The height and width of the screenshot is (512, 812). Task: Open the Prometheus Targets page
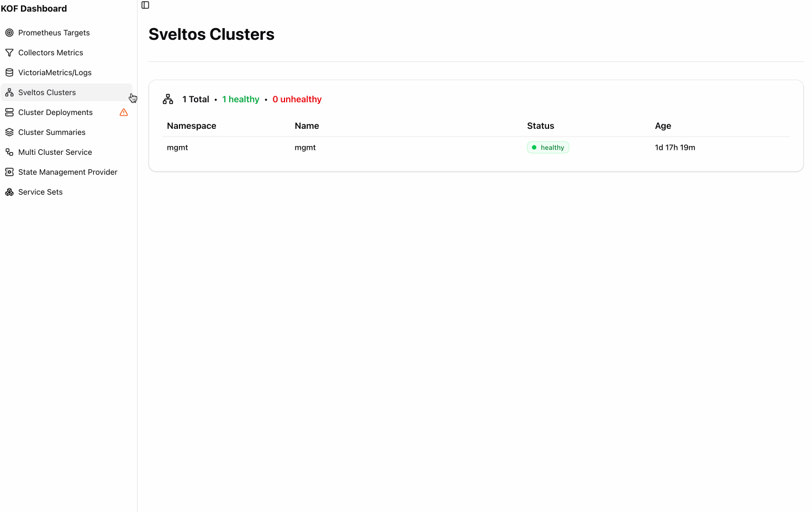[54, 32]
